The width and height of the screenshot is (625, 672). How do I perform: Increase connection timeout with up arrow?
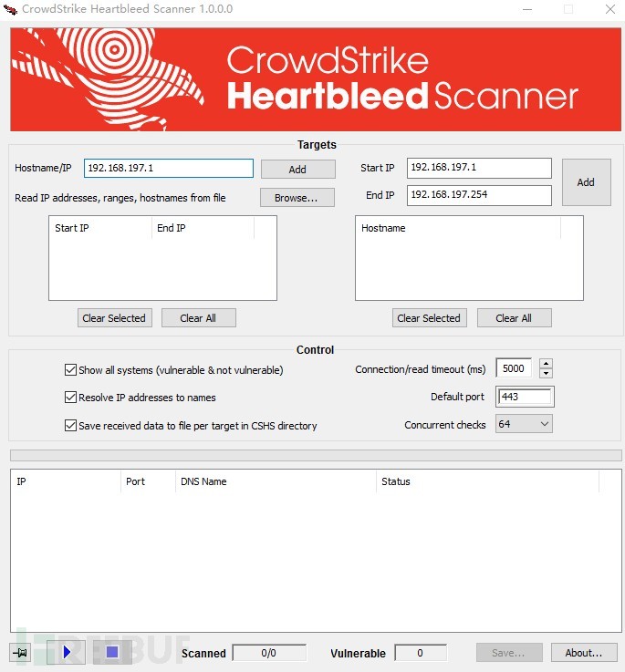coord(546,364)
